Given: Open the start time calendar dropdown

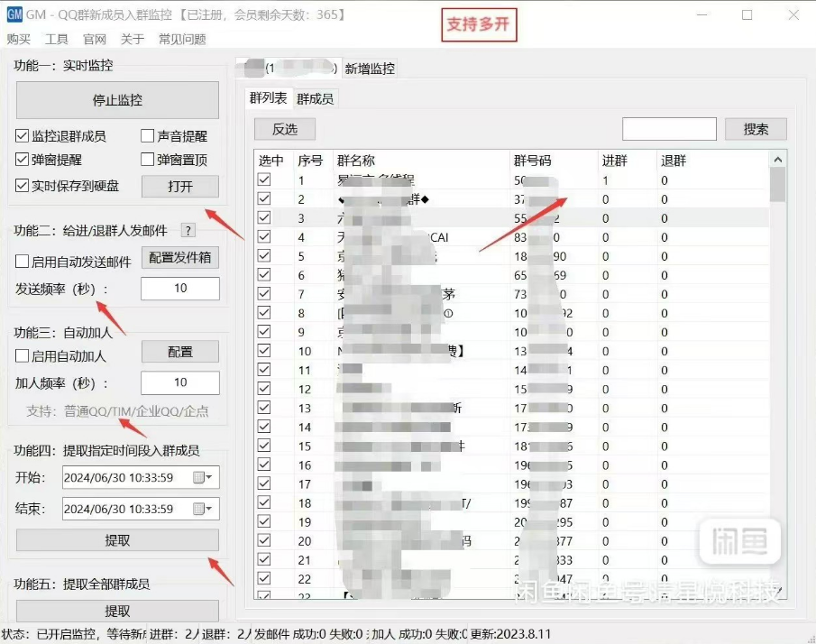Looking at the screenshot, I should coord(203,477).
